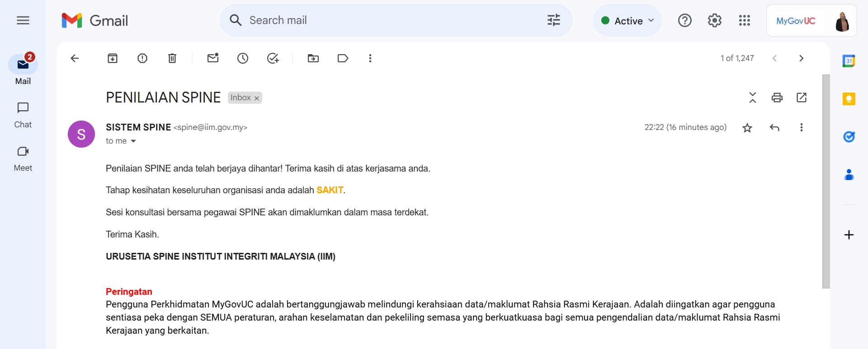Expand recipient details next to 'to me'
Screen dimensions: 868x349
pyautogui.click(x=133, y=141)
